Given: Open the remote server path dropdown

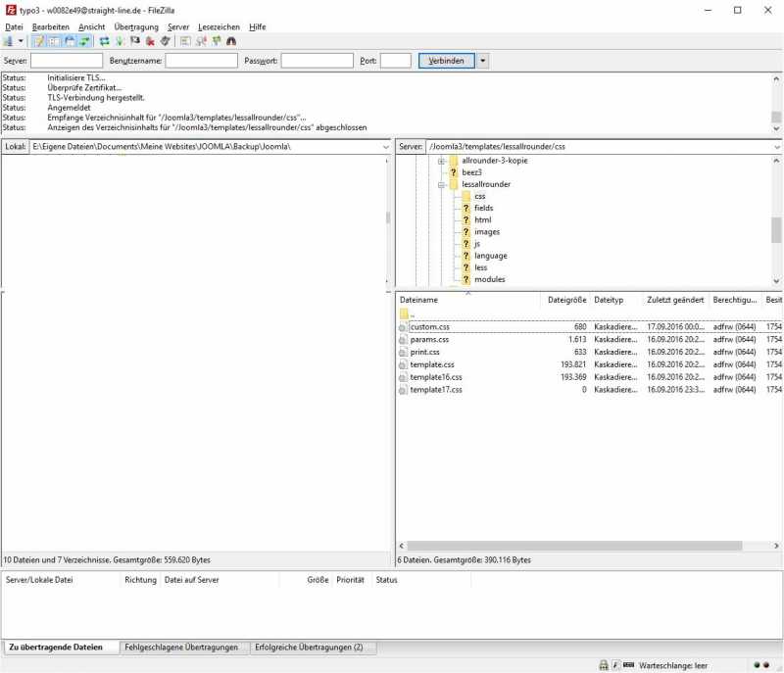Looking at the screenshot, I should coord(777,147).
